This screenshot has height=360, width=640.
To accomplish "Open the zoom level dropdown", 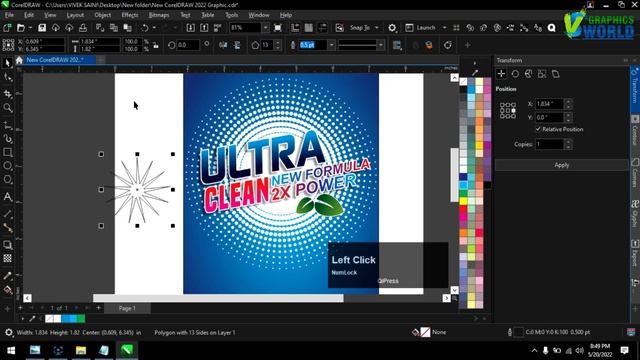I will (266, 27).
